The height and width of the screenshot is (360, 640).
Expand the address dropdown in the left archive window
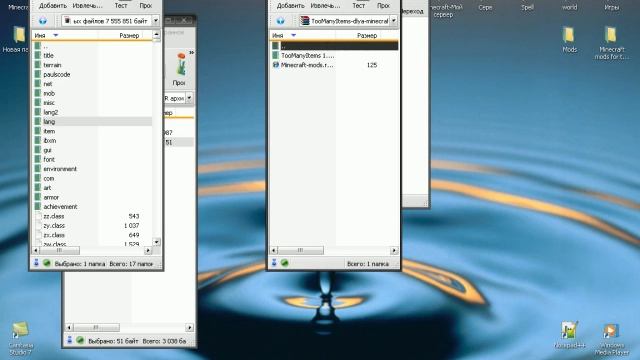[x=156, y=20]
